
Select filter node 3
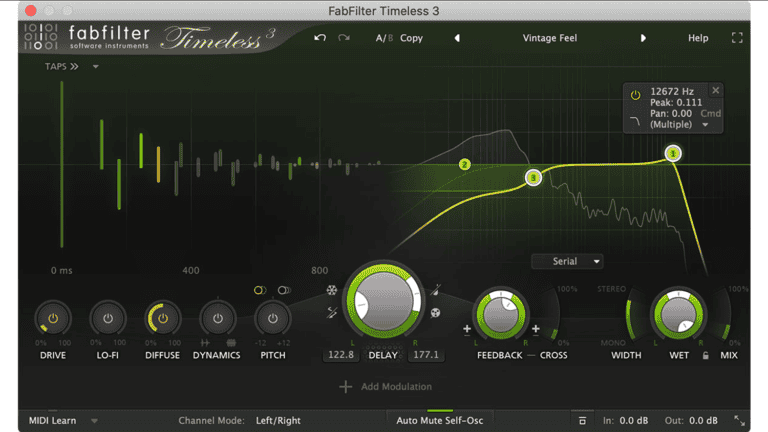tap(533, 177)
